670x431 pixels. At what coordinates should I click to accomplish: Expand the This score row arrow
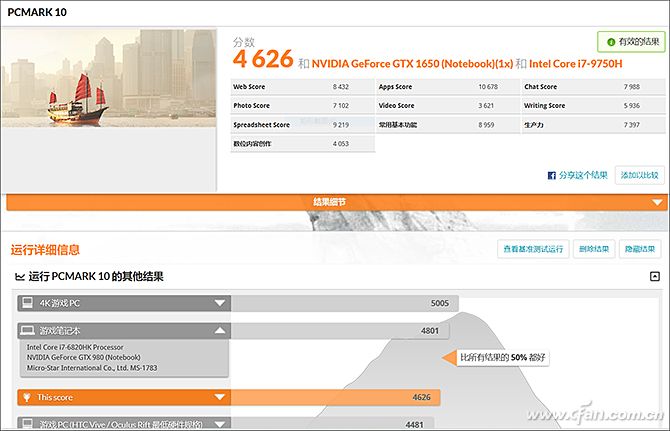[220, 397]
